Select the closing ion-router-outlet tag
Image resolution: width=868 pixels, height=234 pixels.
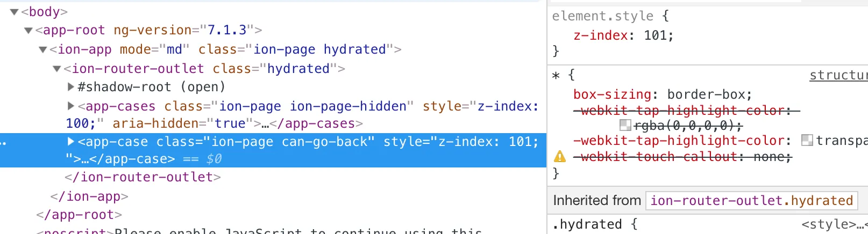click(x=143, y=177)
